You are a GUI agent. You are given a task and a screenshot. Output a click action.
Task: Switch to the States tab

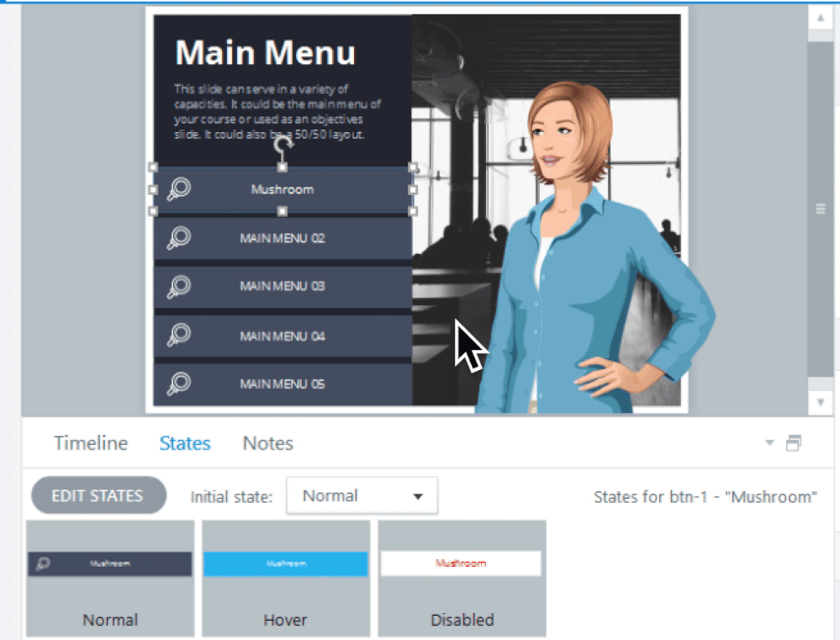185,443
